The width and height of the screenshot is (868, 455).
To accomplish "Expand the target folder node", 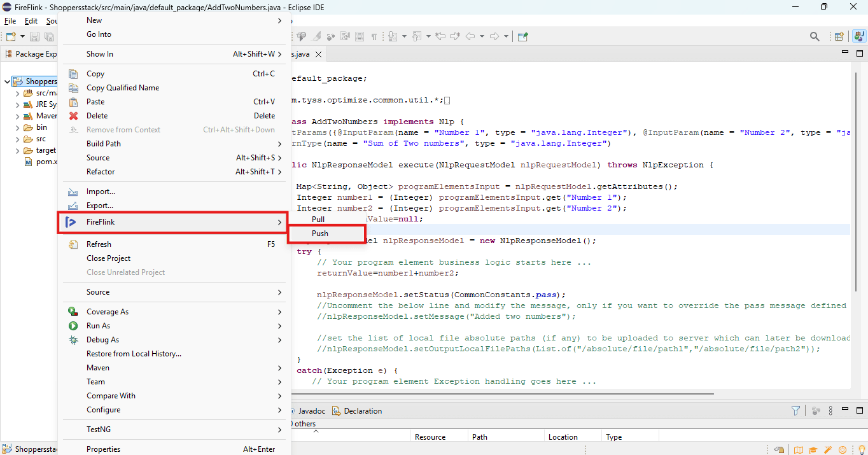I will (x=18, y=151).
